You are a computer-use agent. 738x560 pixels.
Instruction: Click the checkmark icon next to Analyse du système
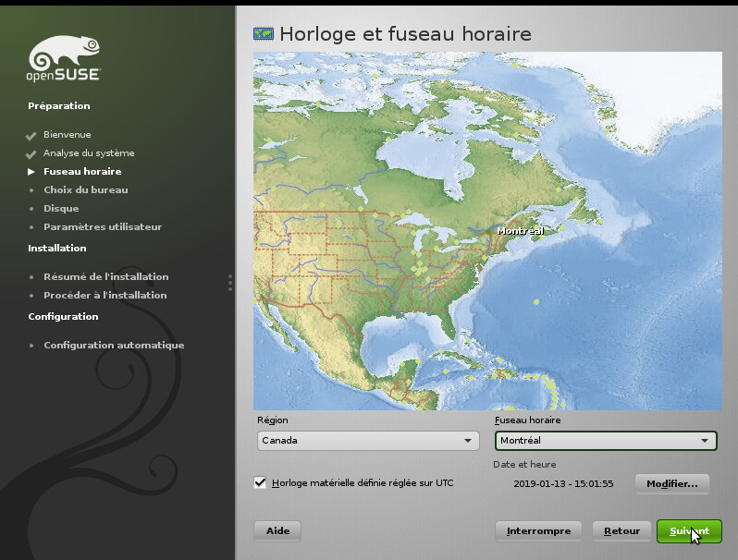tap(31, 153)
